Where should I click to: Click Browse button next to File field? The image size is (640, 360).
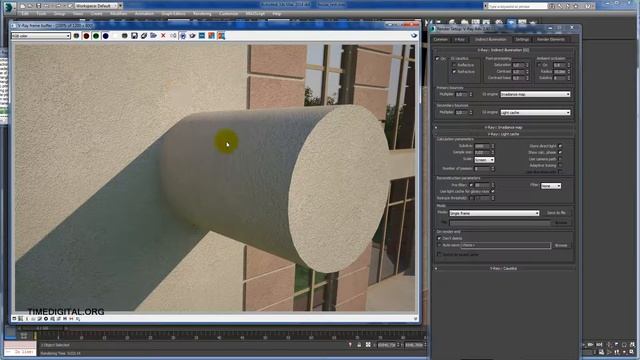[561, 222]
